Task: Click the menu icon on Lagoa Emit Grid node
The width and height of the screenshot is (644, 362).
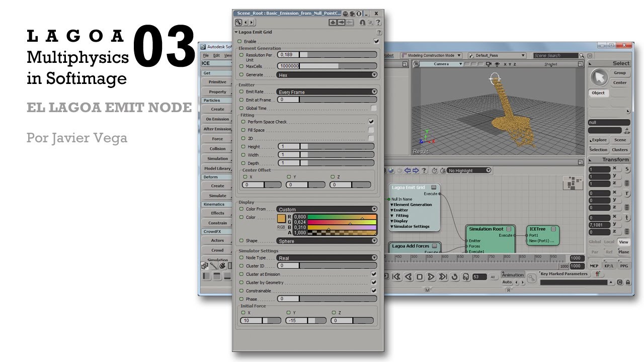Action: coord(434,188)
